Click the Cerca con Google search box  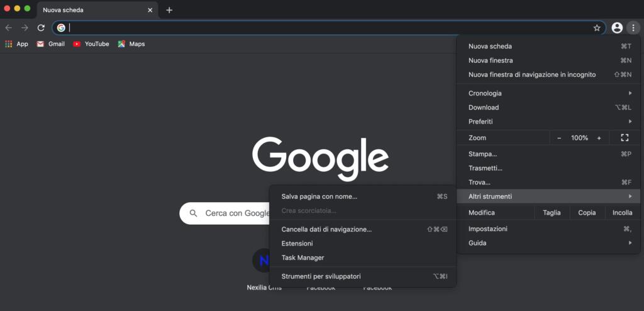pos(225,213)
